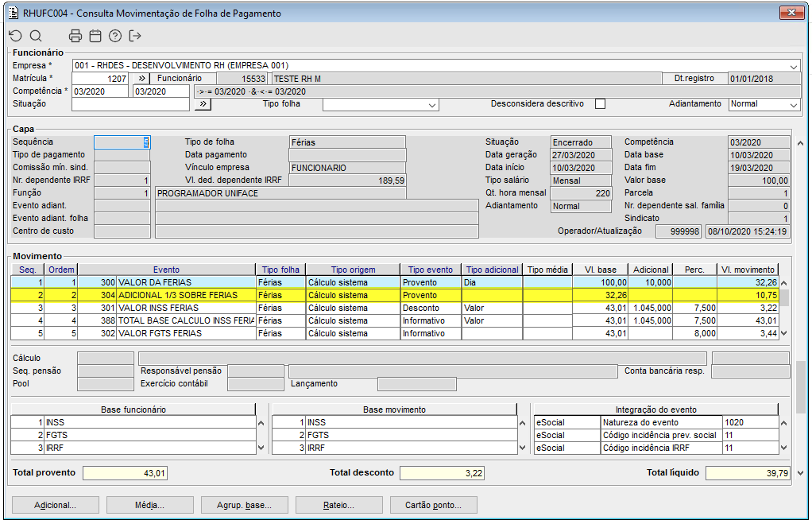The width and height of the screenshot is (812, 524).
Task: Open the Cartão ponto... button
Action: [x=434, y=505]
